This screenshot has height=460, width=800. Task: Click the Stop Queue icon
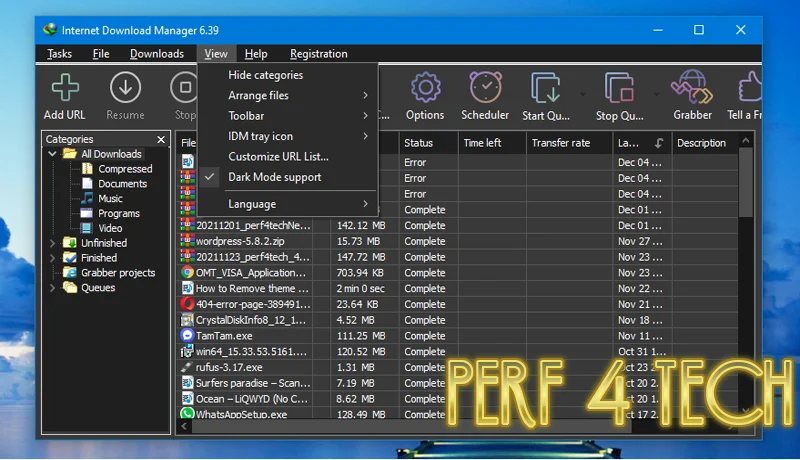click(x=619, y=88)
